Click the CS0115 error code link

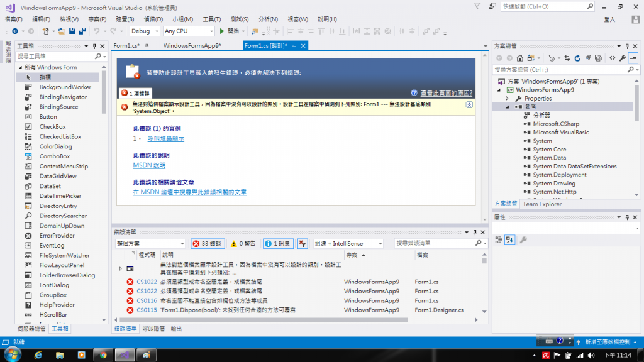[147, 310]
